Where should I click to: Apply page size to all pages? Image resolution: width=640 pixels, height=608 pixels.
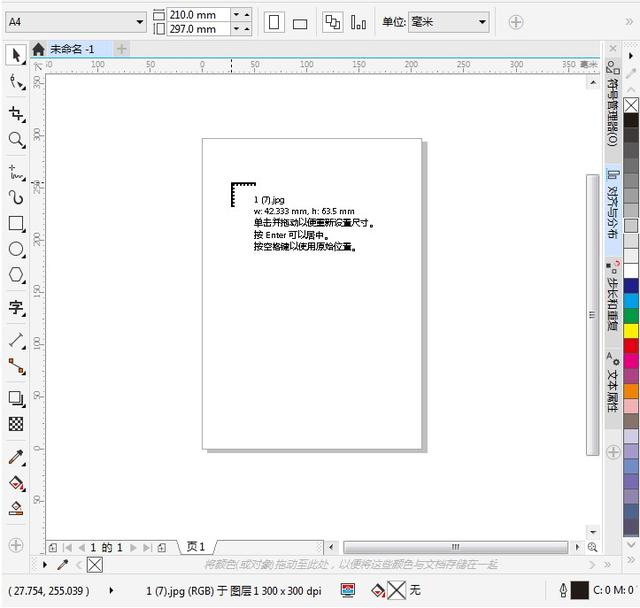tap(332, 22)
